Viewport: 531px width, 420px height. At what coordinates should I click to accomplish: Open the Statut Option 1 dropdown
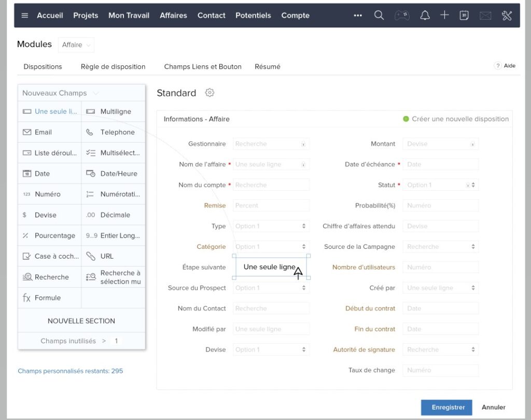pyautogui.click(x=440, y=185)
